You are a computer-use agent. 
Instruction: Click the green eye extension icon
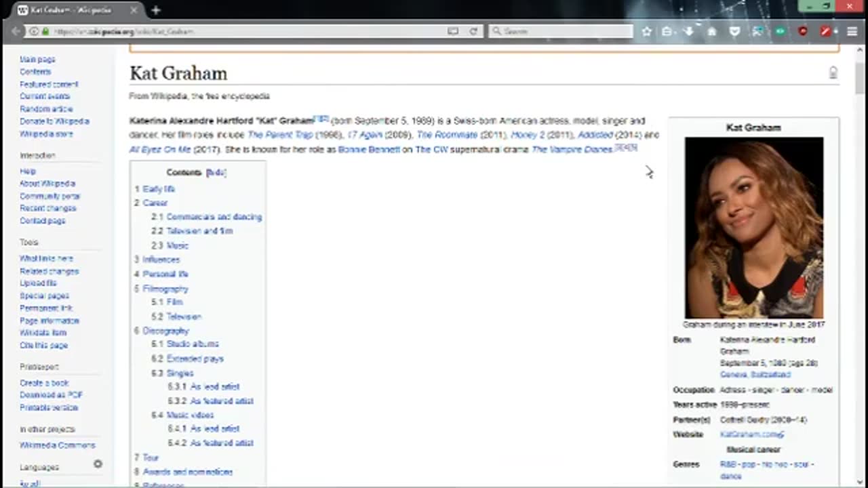(x=781, y=31)
